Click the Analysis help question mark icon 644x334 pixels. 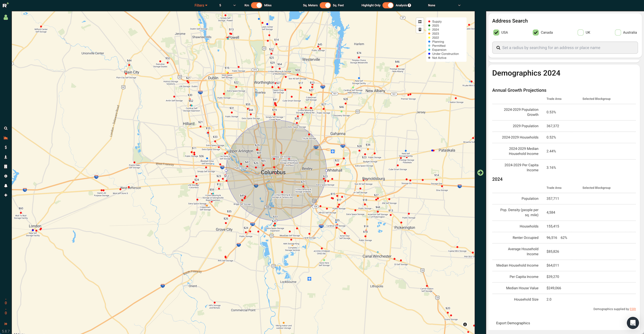[409, 5]
